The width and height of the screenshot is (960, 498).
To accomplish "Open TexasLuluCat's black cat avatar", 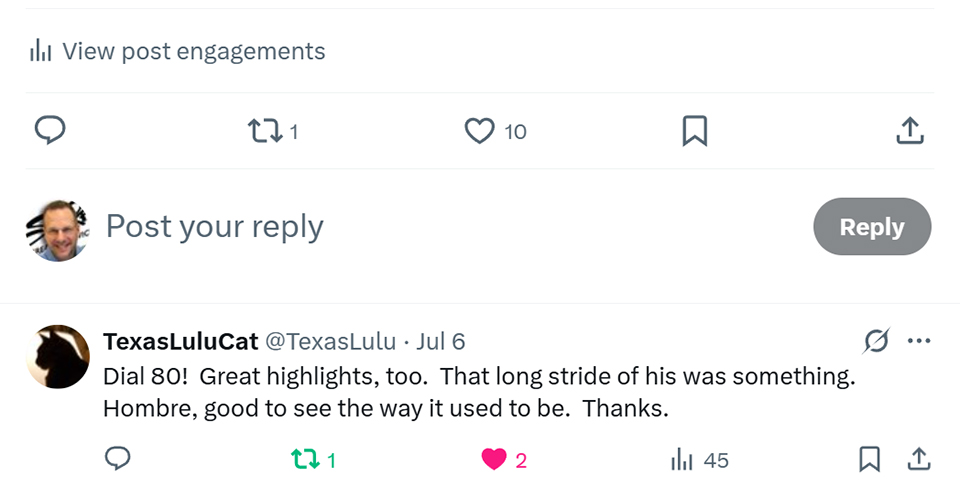I will (57, 357).
